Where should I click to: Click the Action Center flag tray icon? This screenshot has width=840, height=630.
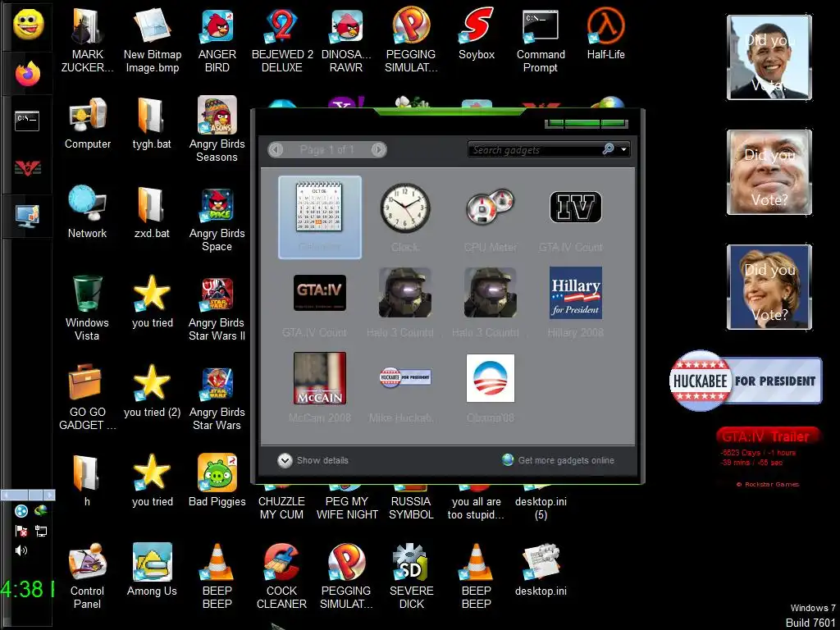pos(21,531)
